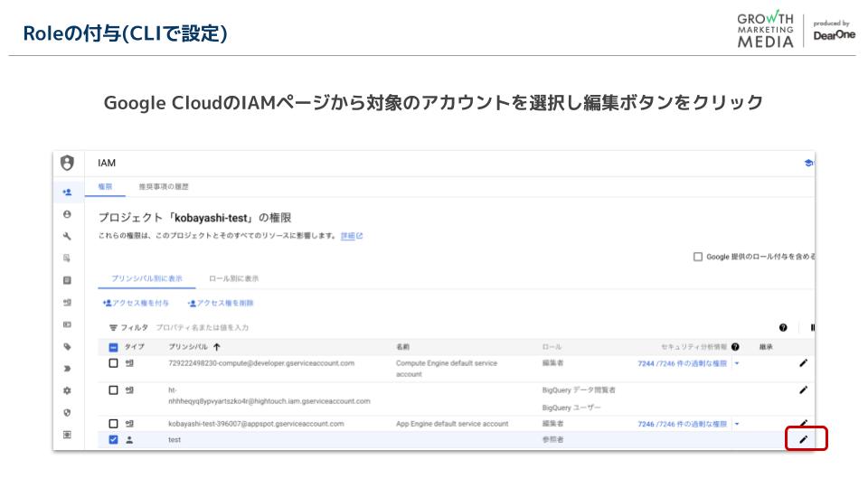The image size is (868, 488).
Task: Click the bottom-most sidebar icon
Action: (x=67, y=435)
